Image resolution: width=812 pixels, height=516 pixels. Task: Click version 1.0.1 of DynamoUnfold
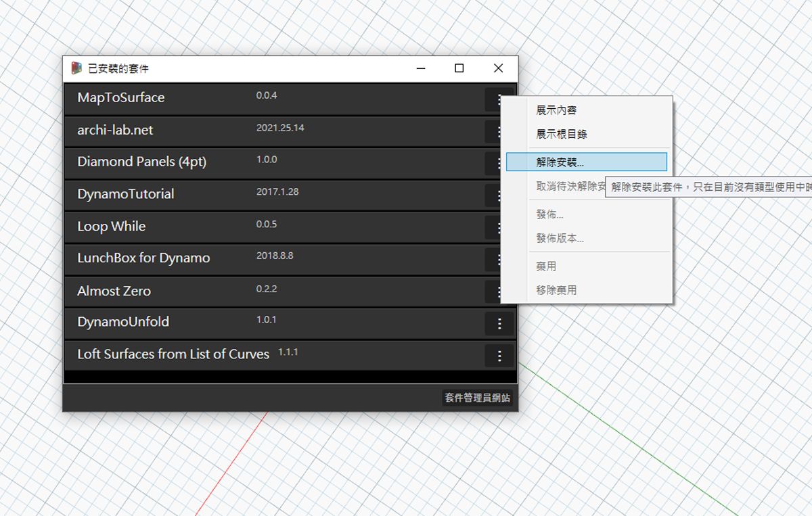267,320
